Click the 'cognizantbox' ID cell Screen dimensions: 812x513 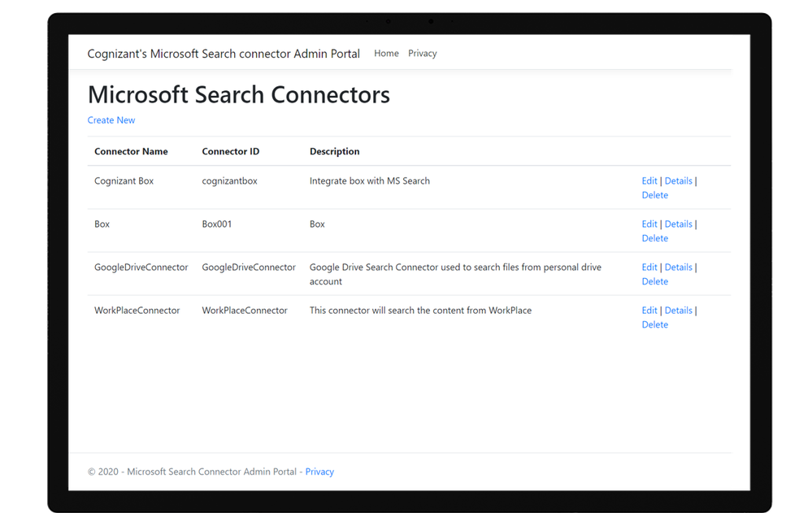point(229,180)
